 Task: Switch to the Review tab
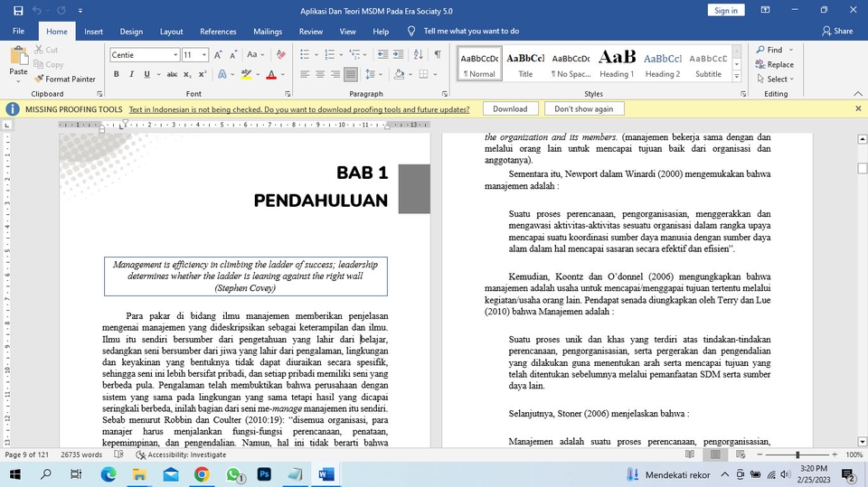click(x=310, y=32)
